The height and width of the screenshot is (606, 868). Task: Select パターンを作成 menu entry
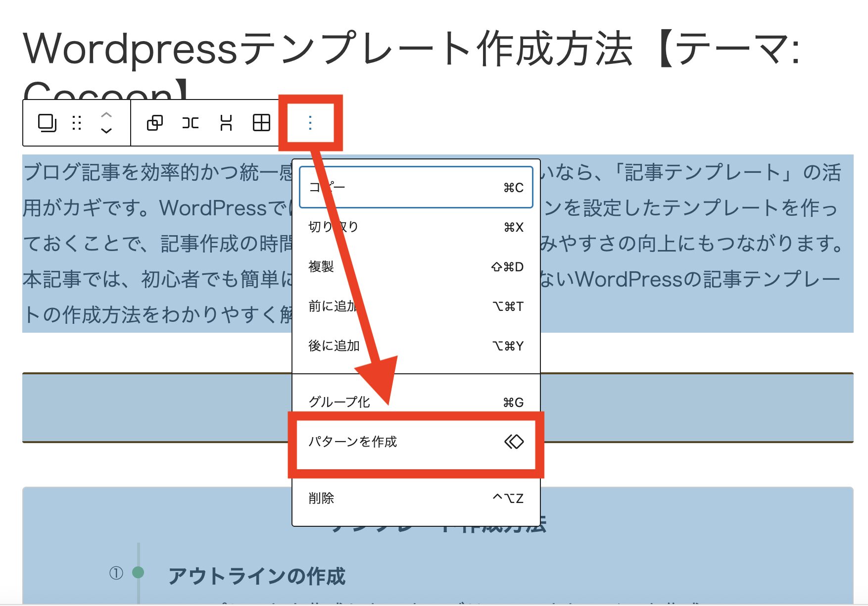pyautogui.click(x=416, y=442)
